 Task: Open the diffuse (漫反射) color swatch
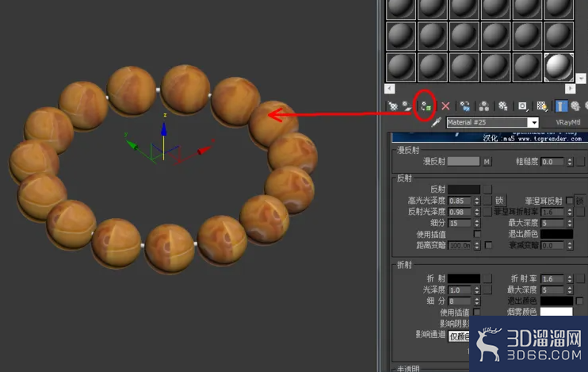click(x=464, y=162)
